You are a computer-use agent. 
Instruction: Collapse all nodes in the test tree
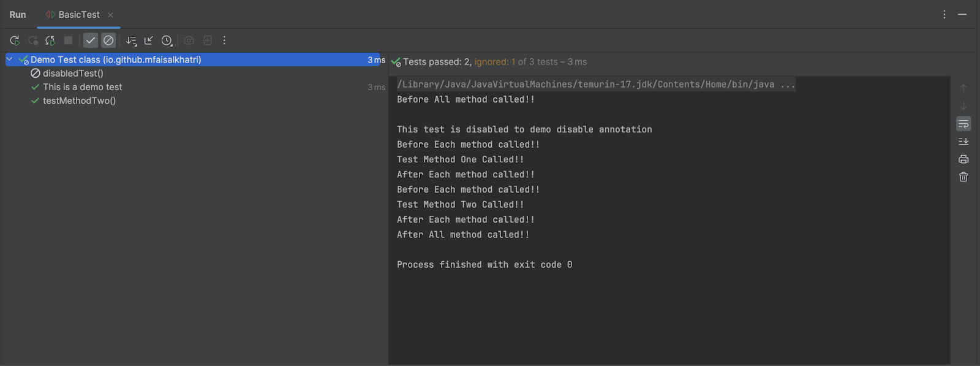click(x=148, y=40)
